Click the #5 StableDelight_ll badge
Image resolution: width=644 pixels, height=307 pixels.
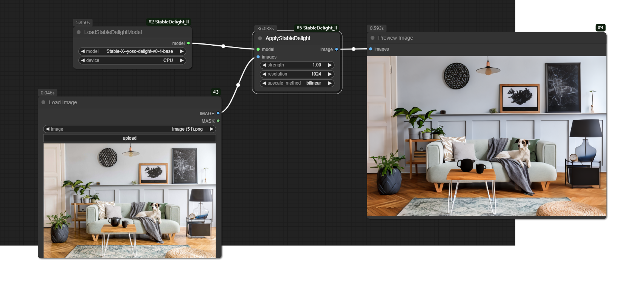click(317, 28)
